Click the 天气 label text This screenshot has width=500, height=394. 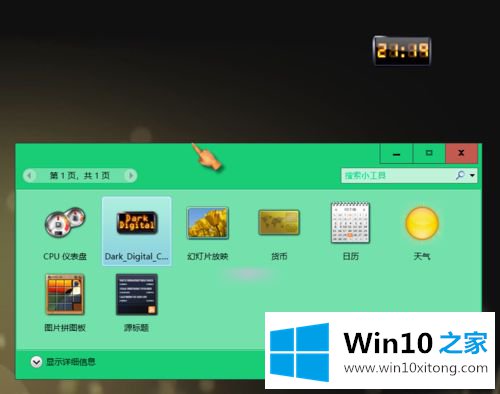(x=422, y=256)
